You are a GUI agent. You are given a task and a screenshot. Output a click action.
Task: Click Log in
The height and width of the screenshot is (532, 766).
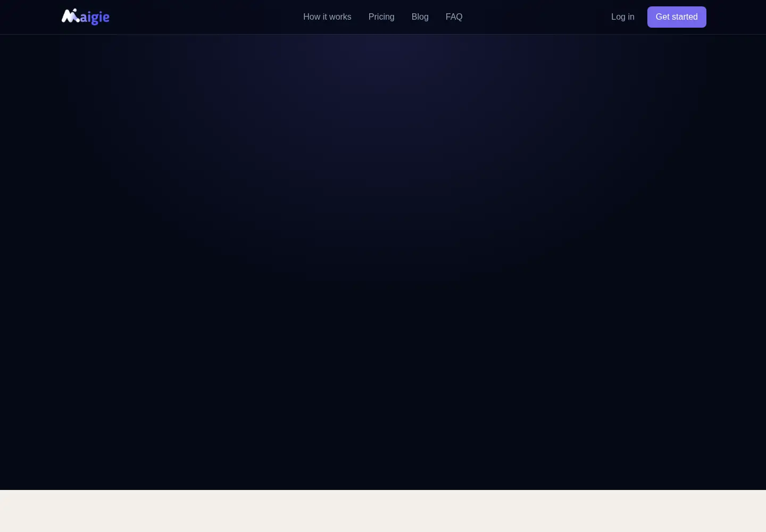[x=623, y=17]
